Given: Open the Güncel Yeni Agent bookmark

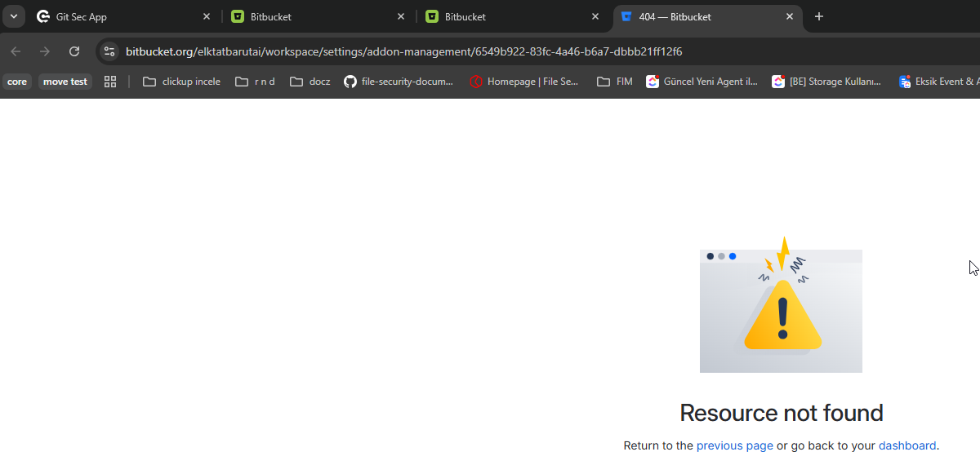Looking at the screenshot, I should 702,82.
